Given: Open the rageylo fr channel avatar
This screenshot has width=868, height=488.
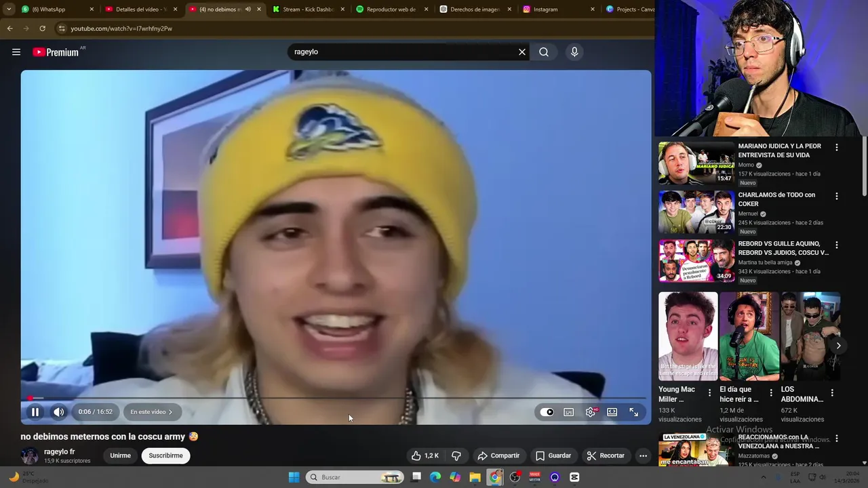Looking at the screenshot, I should point(30,456).
